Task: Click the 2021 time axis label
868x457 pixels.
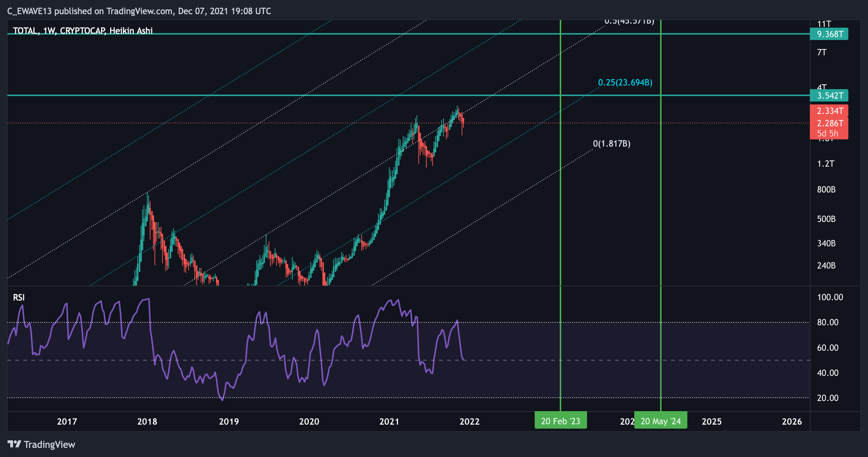Action: [389, 421]
